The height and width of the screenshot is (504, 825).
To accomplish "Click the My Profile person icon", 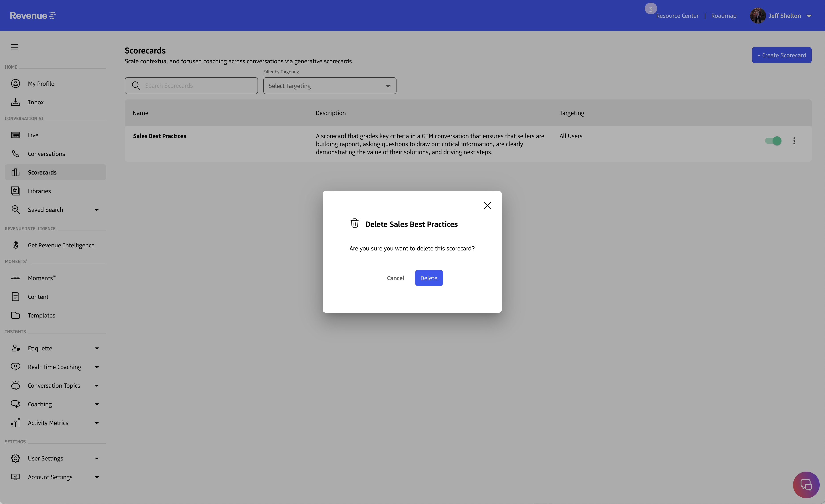I will [15, 83].
